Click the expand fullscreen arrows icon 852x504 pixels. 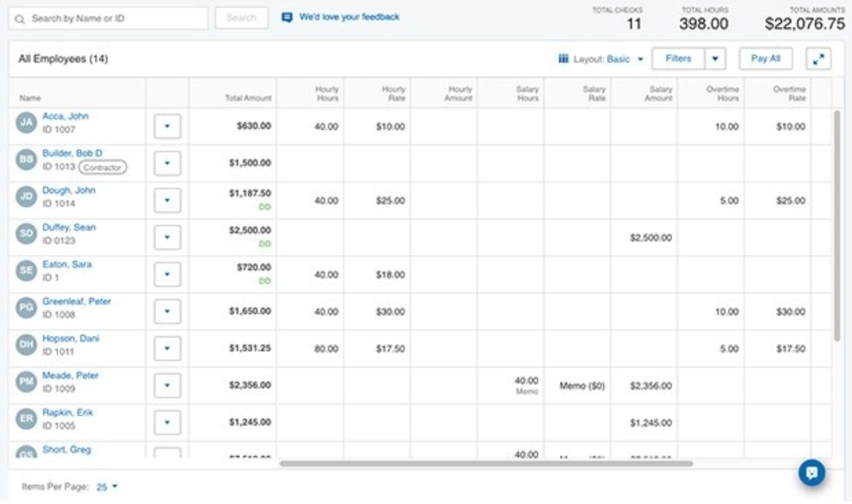click(818, 59)
